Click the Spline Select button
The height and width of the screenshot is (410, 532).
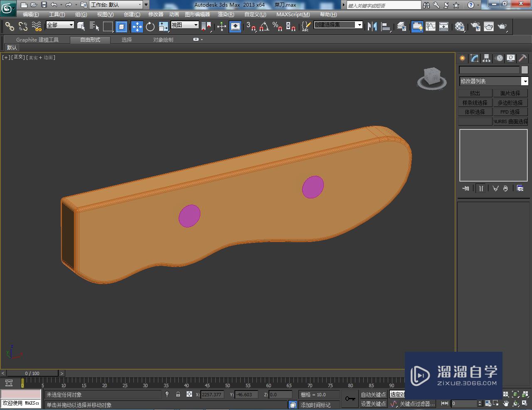475,103
